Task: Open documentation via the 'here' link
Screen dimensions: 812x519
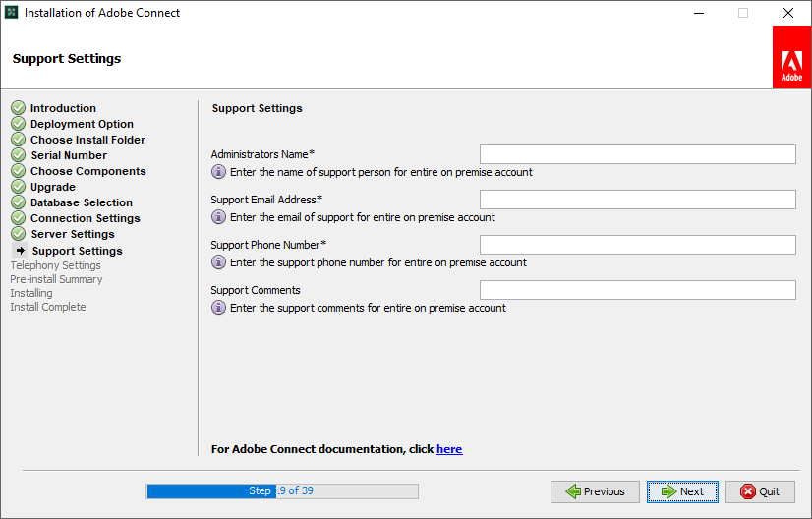Action: pyautogui.click(x=449, y=449)
